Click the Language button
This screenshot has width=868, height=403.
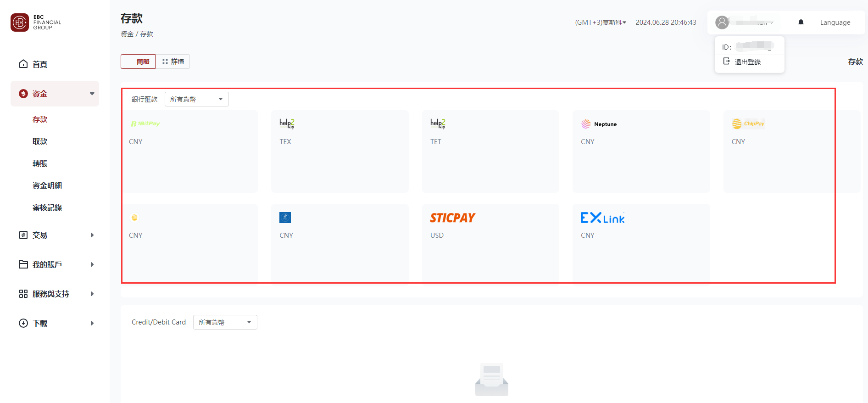[x=835, y=22]
